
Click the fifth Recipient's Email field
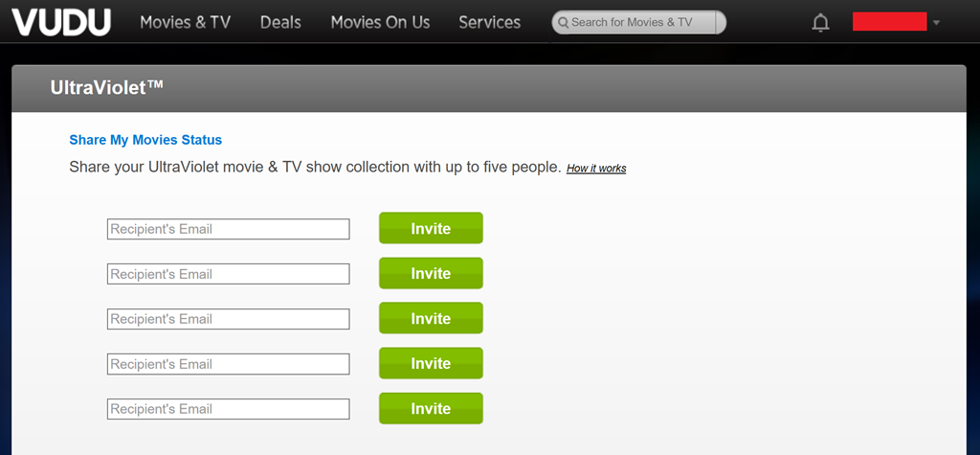[x=228, y=409]
